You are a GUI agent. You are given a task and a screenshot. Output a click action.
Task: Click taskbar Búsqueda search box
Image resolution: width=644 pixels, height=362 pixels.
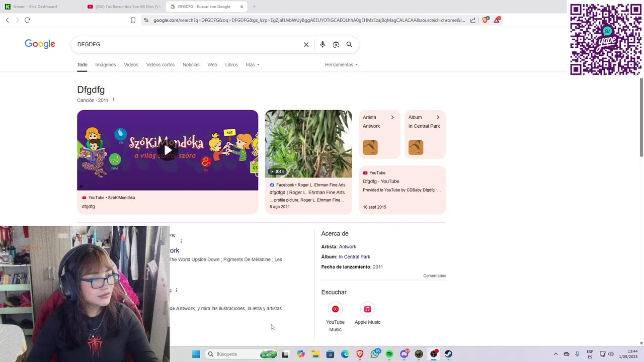click(x=242, y=354)
